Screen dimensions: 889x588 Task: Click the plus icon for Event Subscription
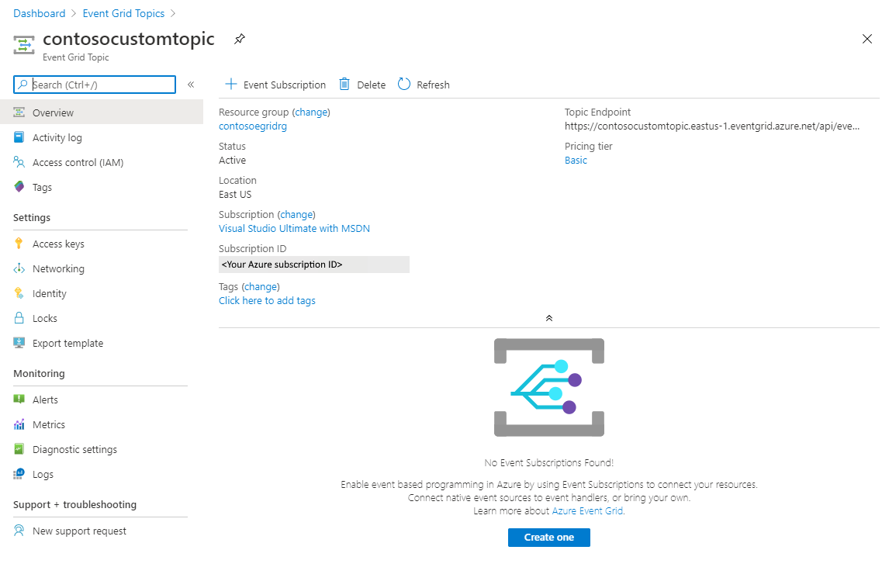tap(230, 85)
